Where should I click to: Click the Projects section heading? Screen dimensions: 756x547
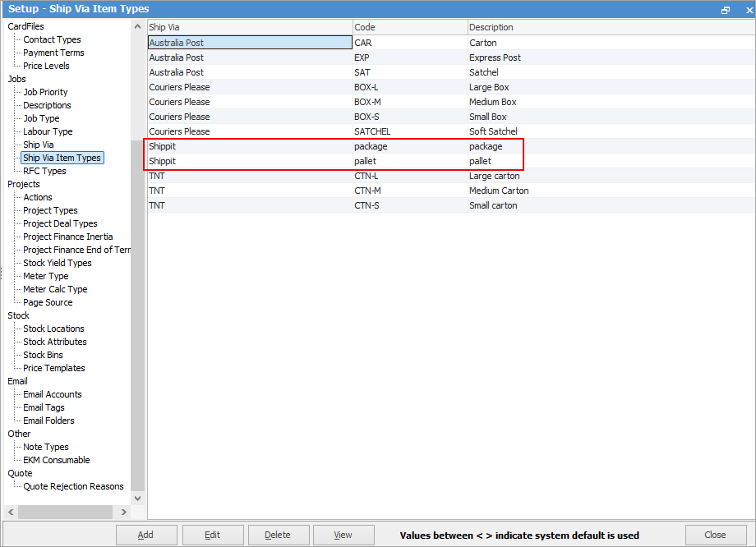(24, 184)
